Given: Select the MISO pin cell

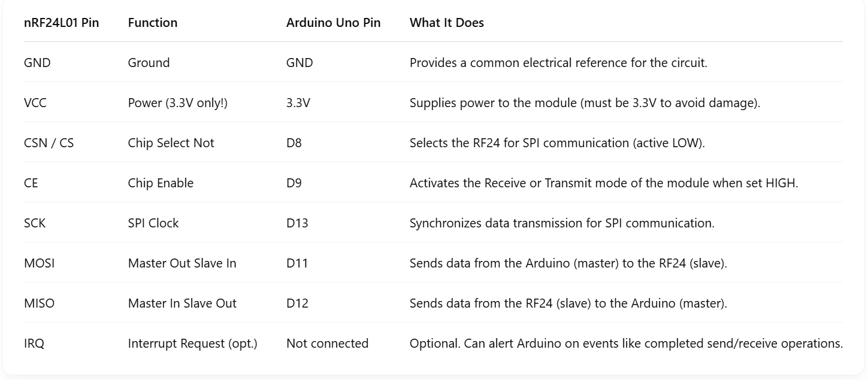Looking at the screenshot, I should (40, 303).
